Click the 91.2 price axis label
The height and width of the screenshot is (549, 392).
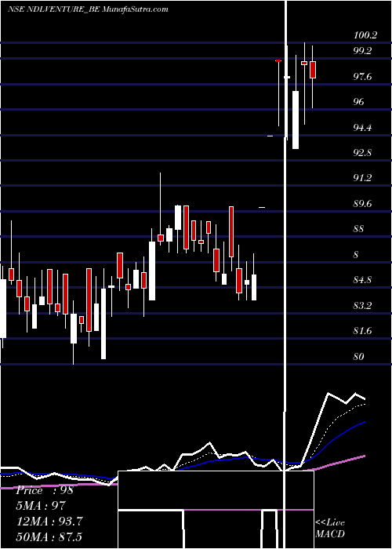pos(362,178)
